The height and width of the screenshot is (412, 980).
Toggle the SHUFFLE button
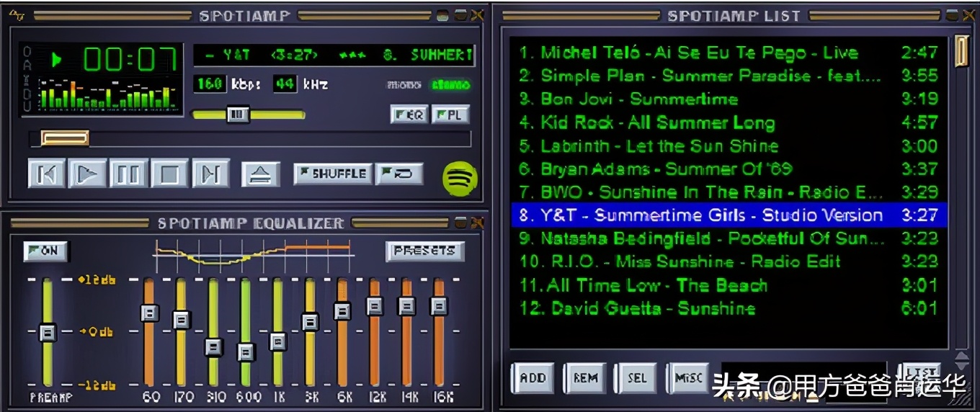tap(334, 174)
